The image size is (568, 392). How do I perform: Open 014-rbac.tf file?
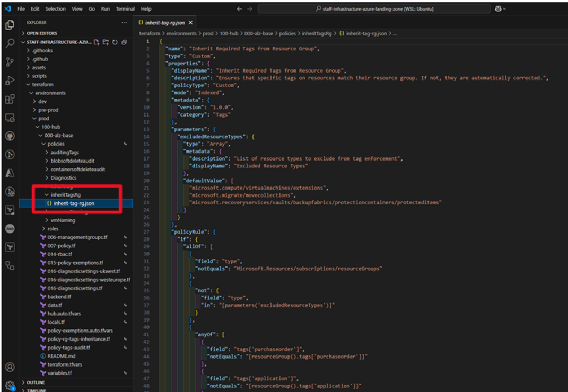point(60,254)
